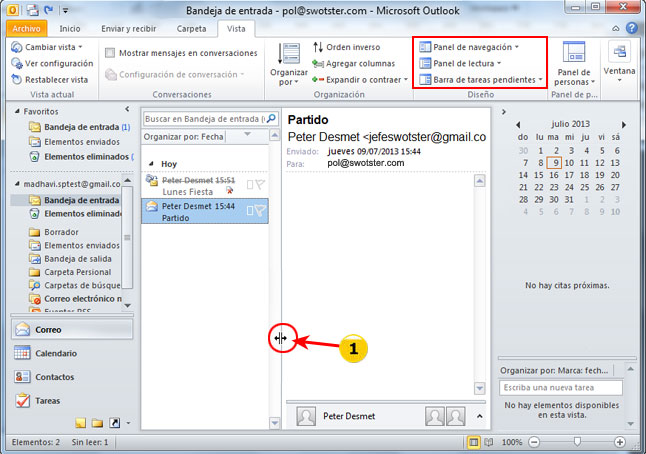The width and height of the screenshot is (646, 454).
Task: Open the configure navigation buttons arrow
Action: (129, 423)
